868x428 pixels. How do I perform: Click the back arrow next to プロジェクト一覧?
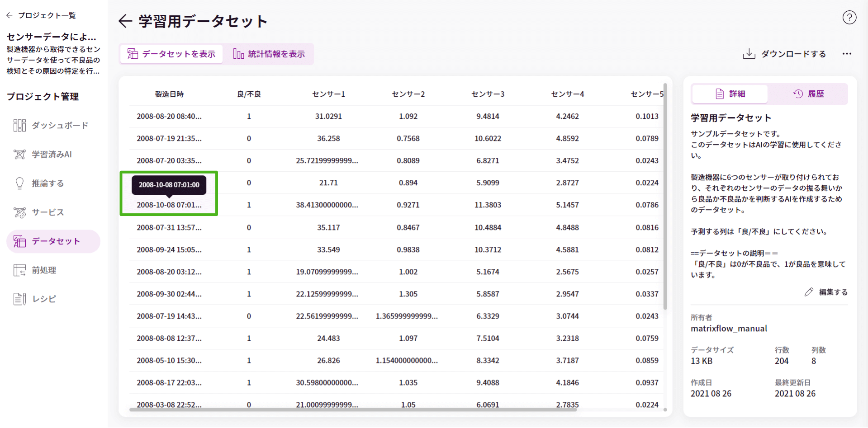9,15
